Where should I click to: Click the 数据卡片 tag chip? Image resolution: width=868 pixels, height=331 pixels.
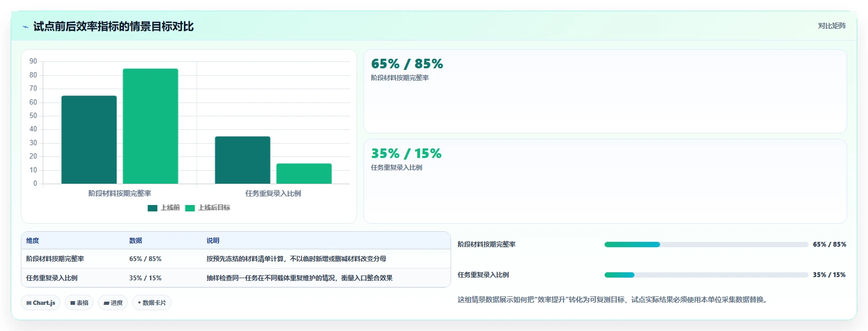152,303
